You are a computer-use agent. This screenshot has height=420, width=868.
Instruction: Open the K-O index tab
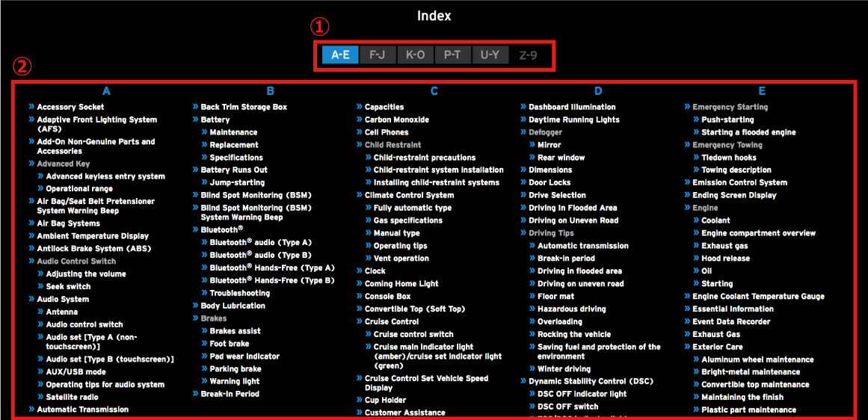(415, 55)
